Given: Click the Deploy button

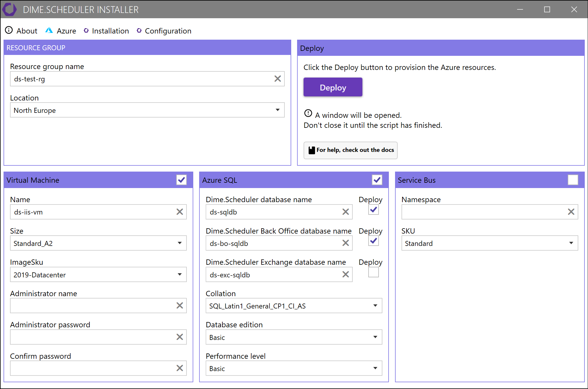Looking at the screenshot, I should pyautogui.click(x=333, y=87).
